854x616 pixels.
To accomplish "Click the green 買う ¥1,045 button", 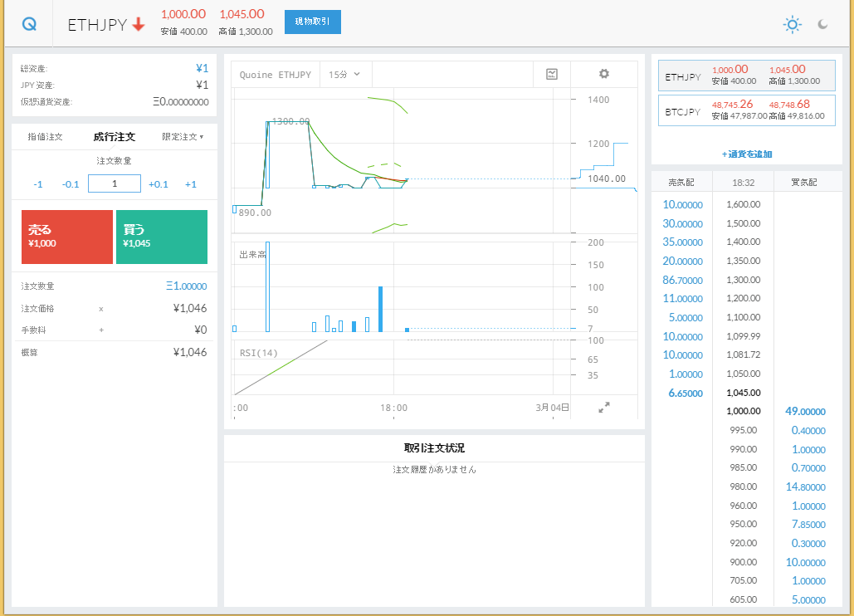I will click(162, 237).
